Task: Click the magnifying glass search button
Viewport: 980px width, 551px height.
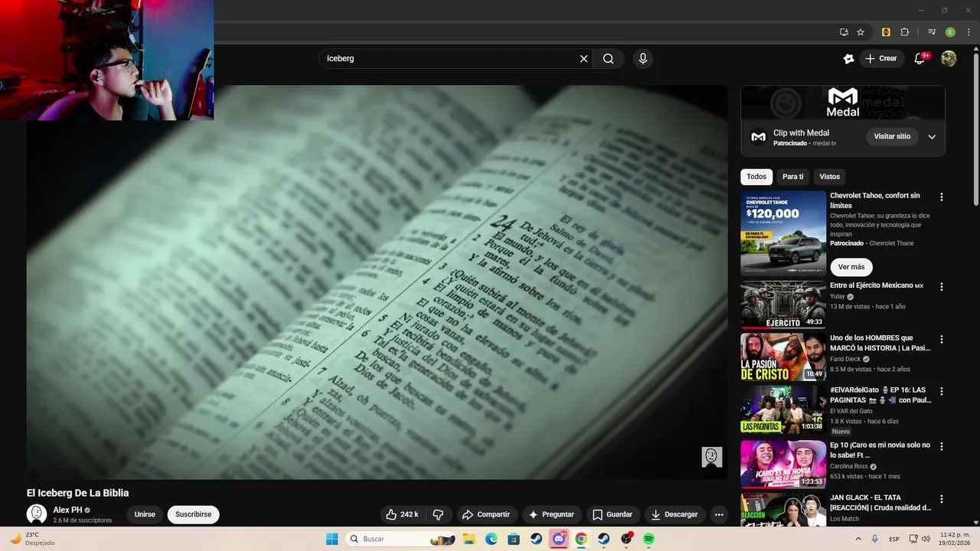Action: tap(608, 58)
